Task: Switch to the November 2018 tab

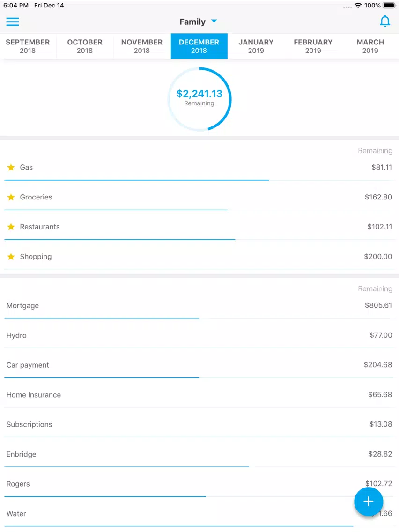Action: (142, 46)
